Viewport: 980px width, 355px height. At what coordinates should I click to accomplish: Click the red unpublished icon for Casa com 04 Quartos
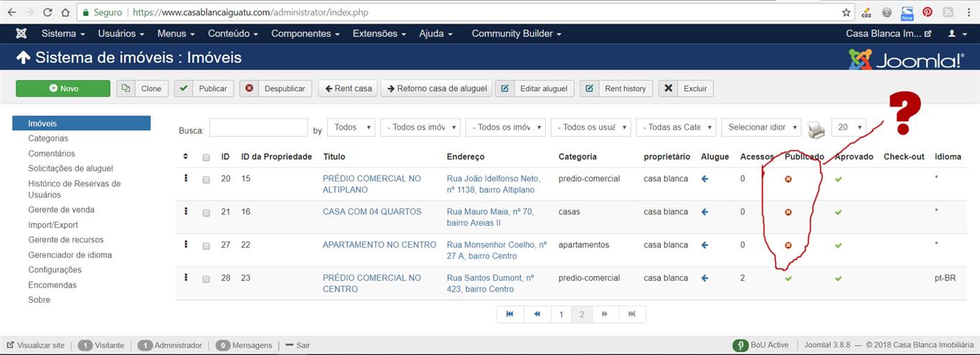788,212
